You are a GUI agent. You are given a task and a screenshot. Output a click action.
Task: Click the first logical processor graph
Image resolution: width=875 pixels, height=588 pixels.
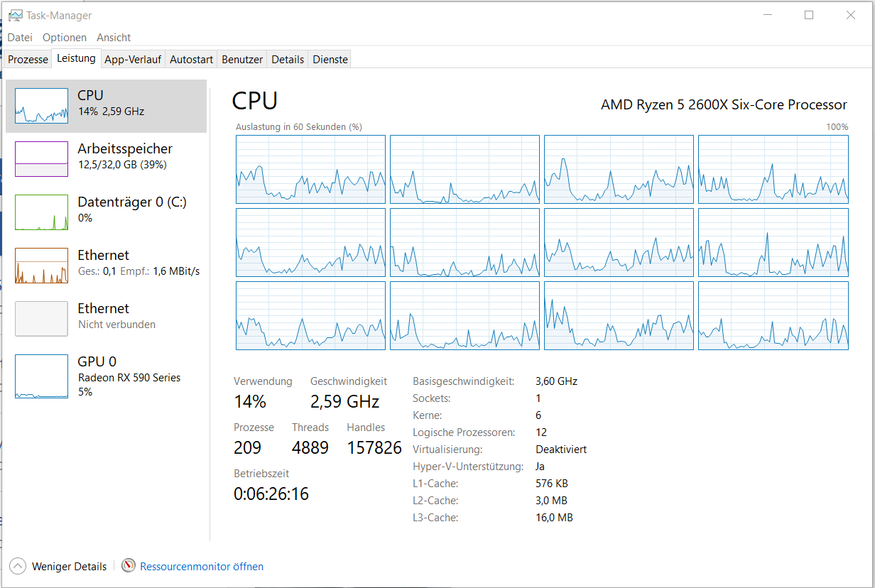[310, 170]
